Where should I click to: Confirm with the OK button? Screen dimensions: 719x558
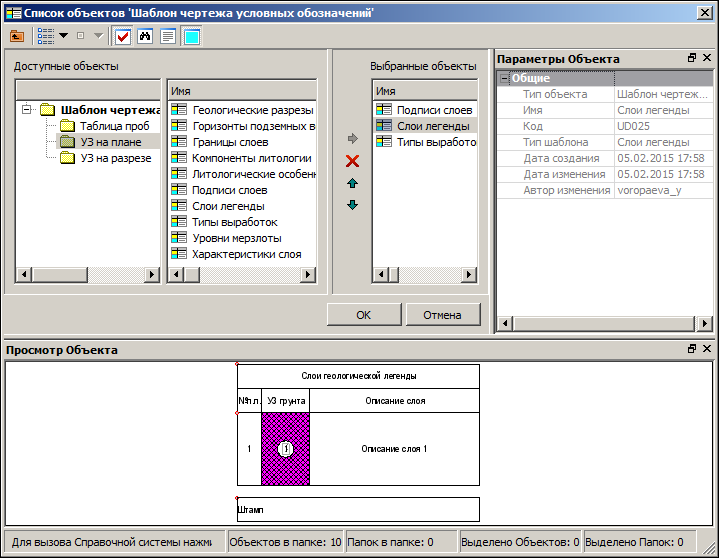[364, 315]
